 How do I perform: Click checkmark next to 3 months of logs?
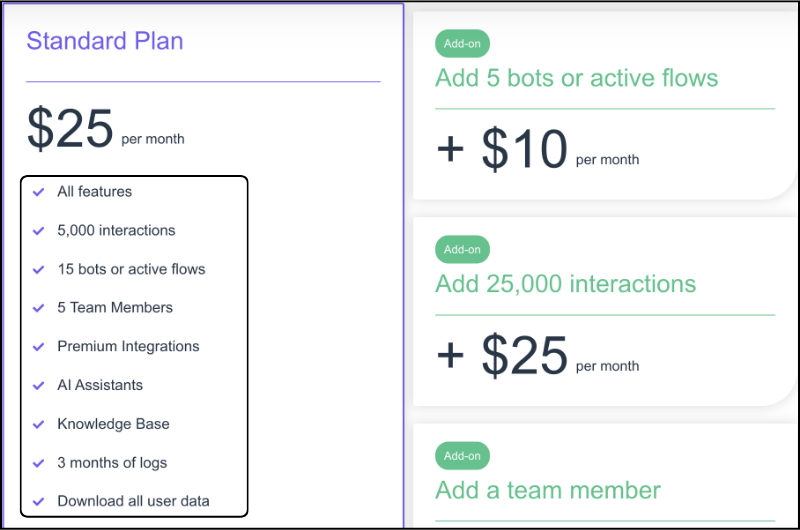pyautogui.click(x=38, y=463)
